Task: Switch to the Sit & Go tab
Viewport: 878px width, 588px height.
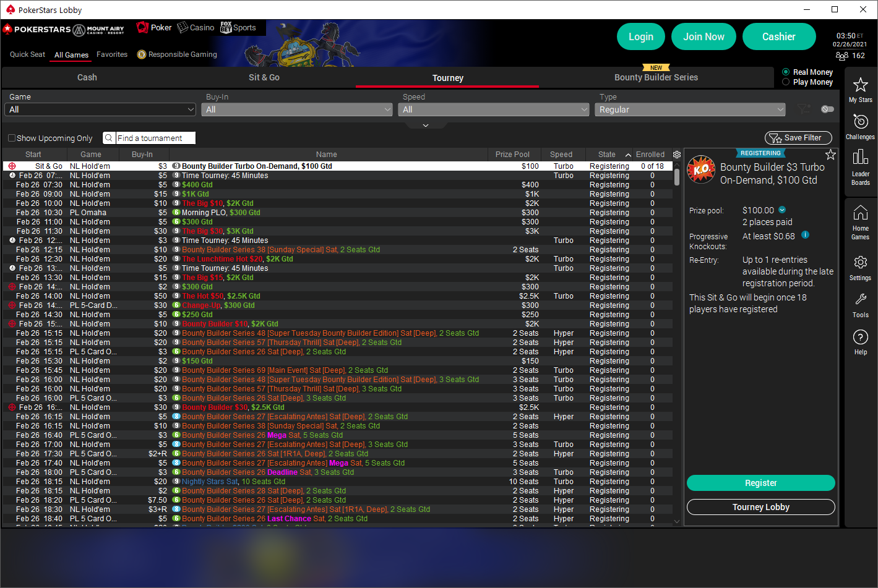Action: click(264, 77)
